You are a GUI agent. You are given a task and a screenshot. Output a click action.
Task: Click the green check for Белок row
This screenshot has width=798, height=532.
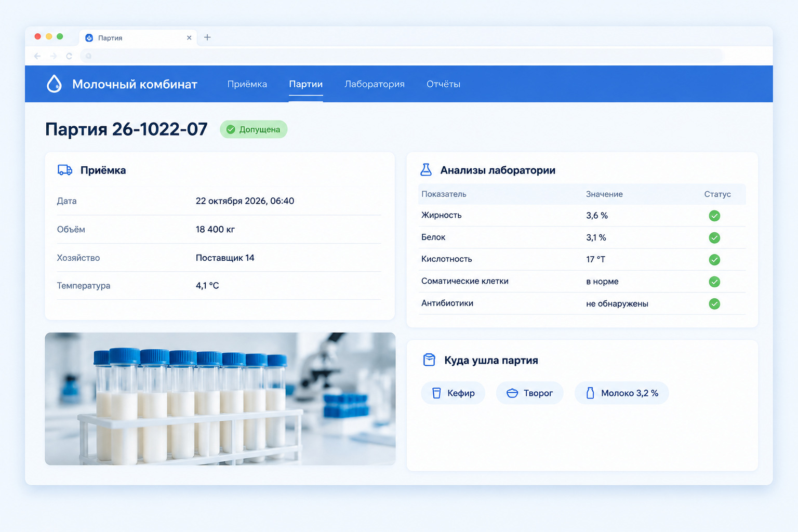(x=714, y=238)
